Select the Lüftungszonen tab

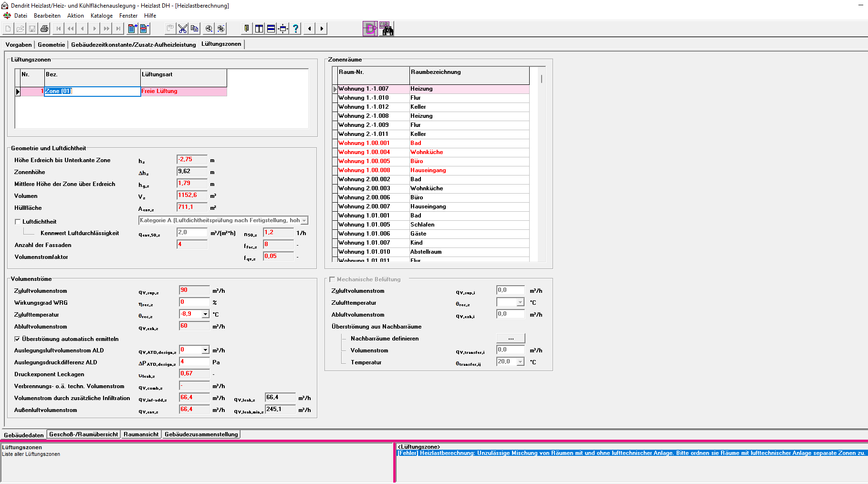pos(221,44)
